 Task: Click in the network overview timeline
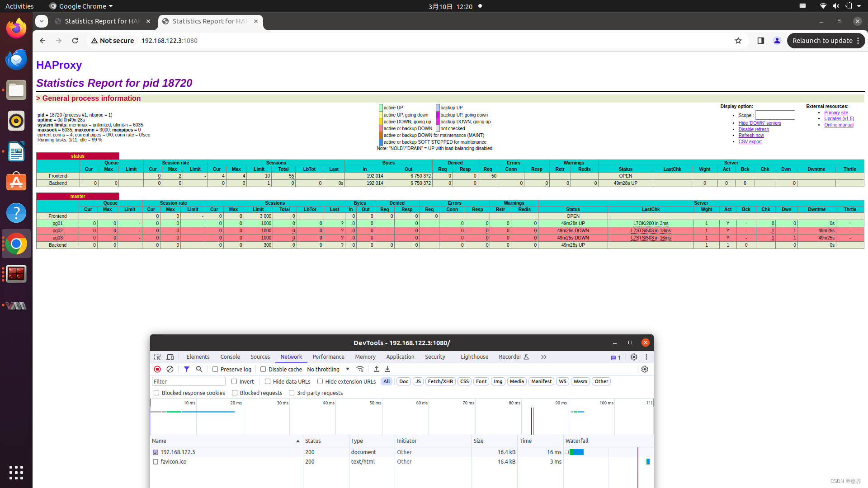(401, 417)
